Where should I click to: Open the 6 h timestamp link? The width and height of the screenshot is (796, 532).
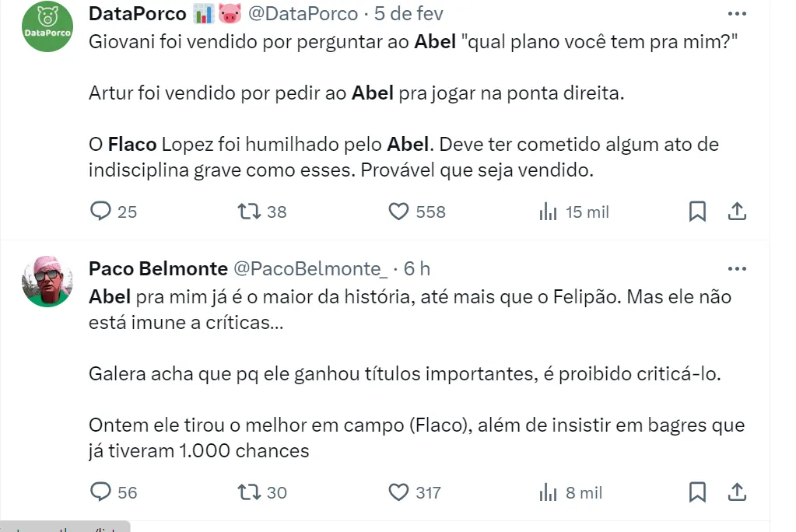click(x=417, y=269)
